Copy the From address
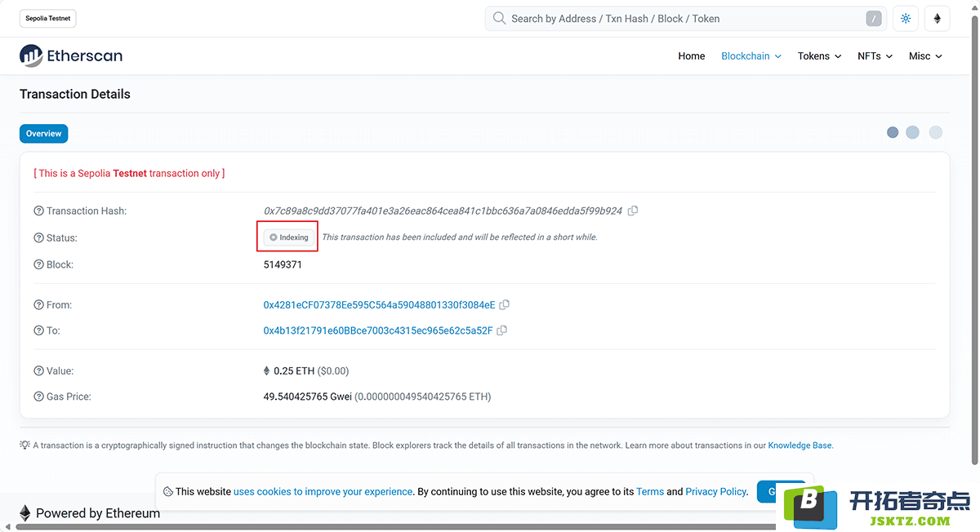The image size is (980, 532). click(505, 305)
